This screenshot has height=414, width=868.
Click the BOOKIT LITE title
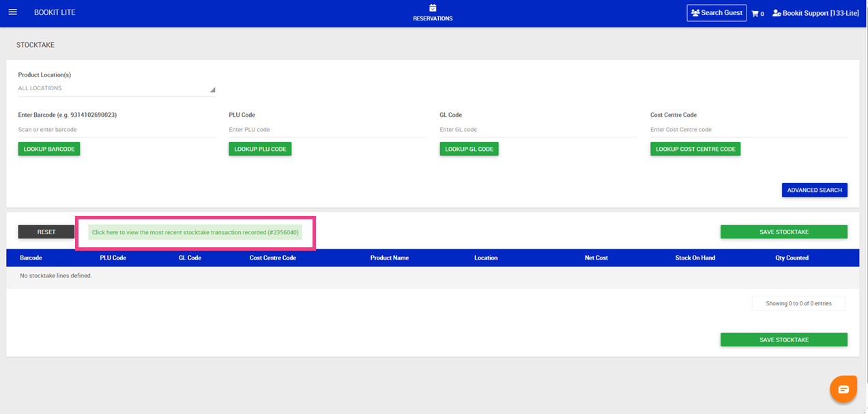click(55, 12)
